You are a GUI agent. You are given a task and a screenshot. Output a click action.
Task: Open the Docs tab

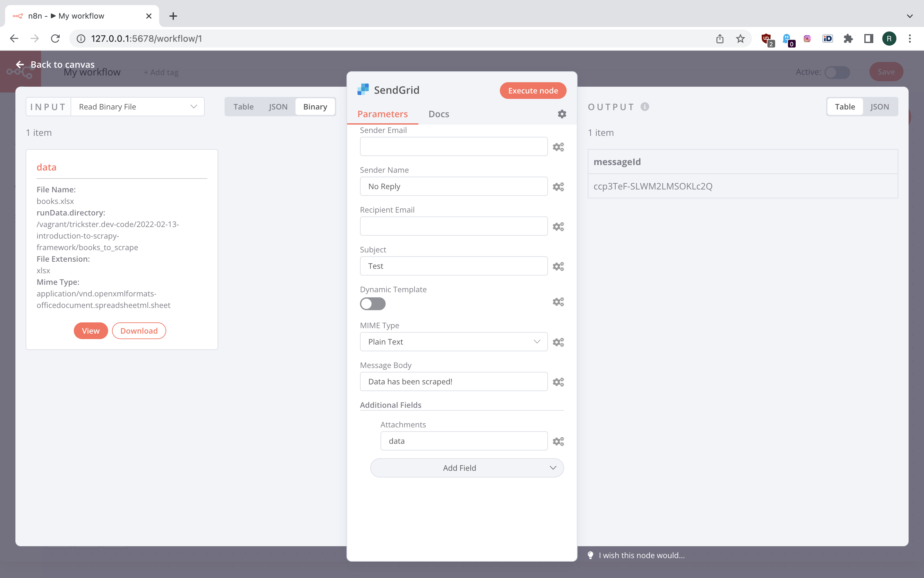tap(439, 114)
